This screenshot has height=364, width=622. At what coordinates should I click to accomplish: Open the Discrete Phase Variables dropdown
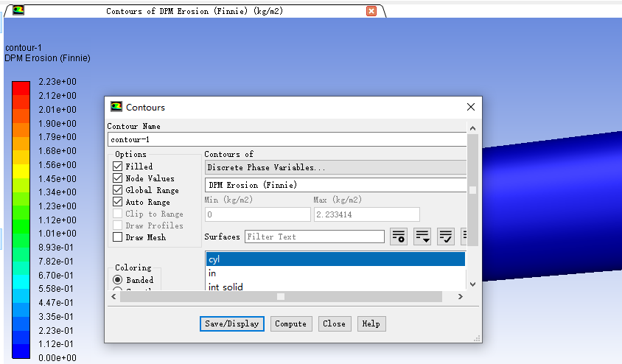(335, 167)
